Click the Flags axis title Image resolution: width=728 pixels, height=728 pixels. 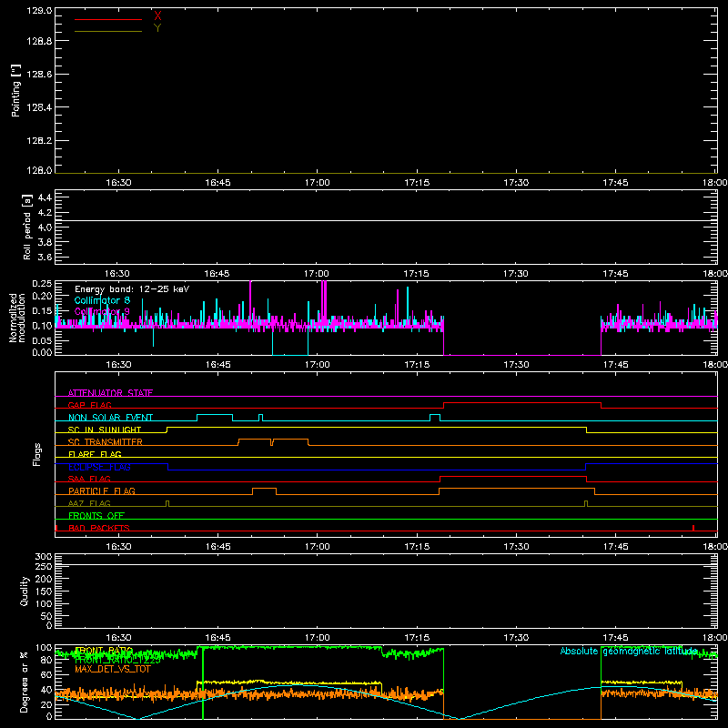point(36,454)
